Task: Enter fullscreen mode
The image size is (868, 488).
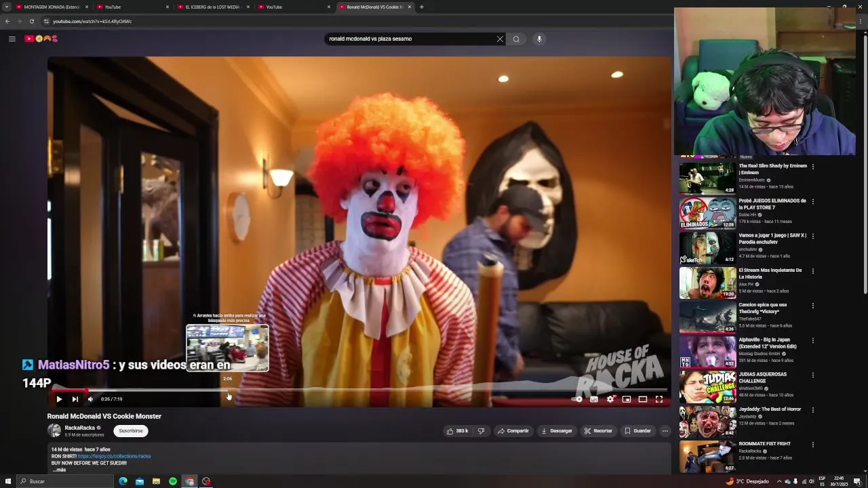Action: 659,399
